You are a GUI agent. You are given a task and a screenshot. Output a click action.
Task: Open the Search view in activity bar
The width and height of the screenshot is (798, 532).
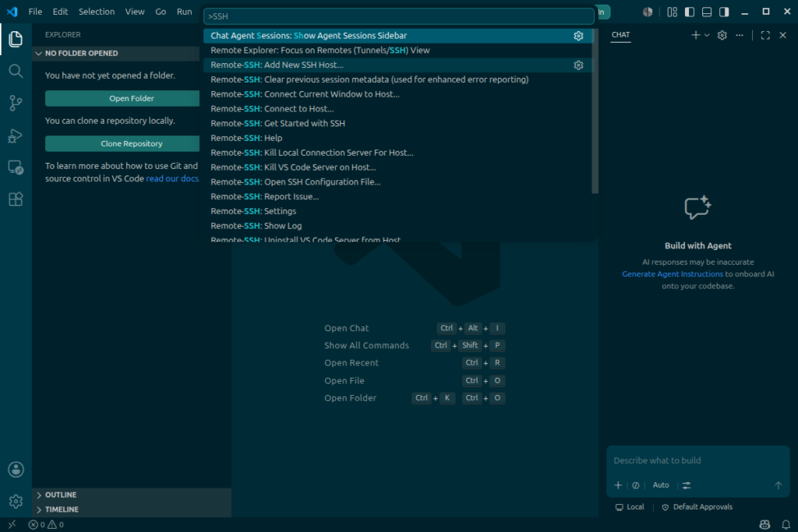click(x=16, y=71)
